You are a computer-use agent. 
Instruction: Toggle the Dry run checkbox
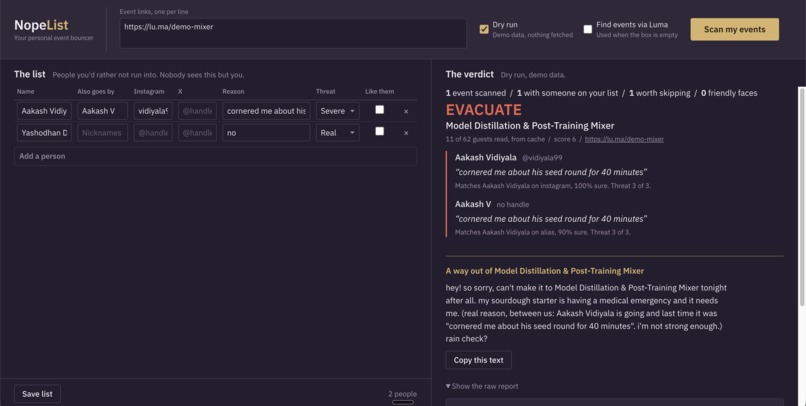tap(484, 29)
